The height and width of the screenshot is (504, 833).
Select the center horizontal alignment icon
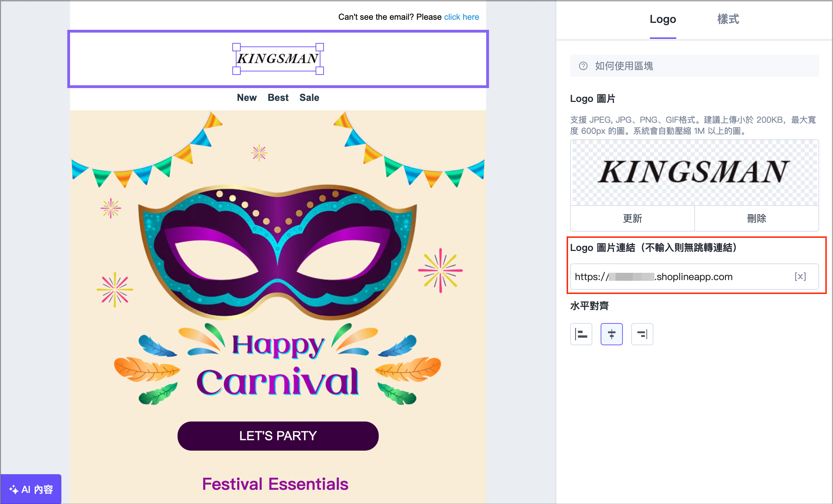click(611, 334)
